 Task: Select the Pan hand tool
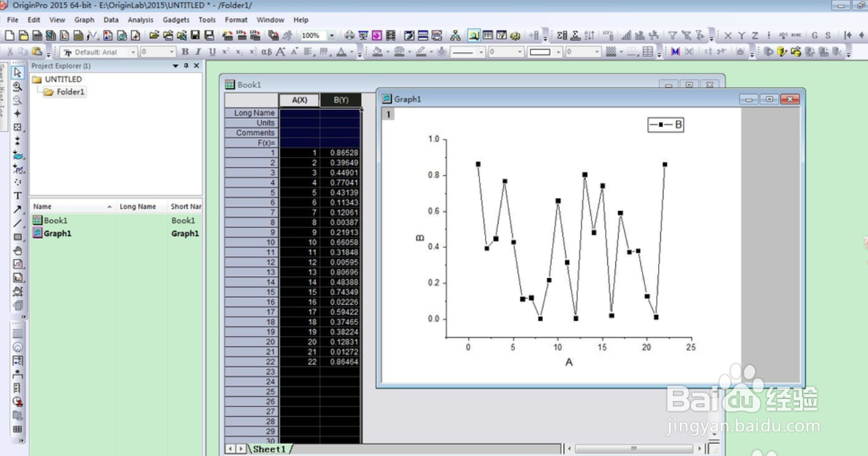(x=18, y=250)
